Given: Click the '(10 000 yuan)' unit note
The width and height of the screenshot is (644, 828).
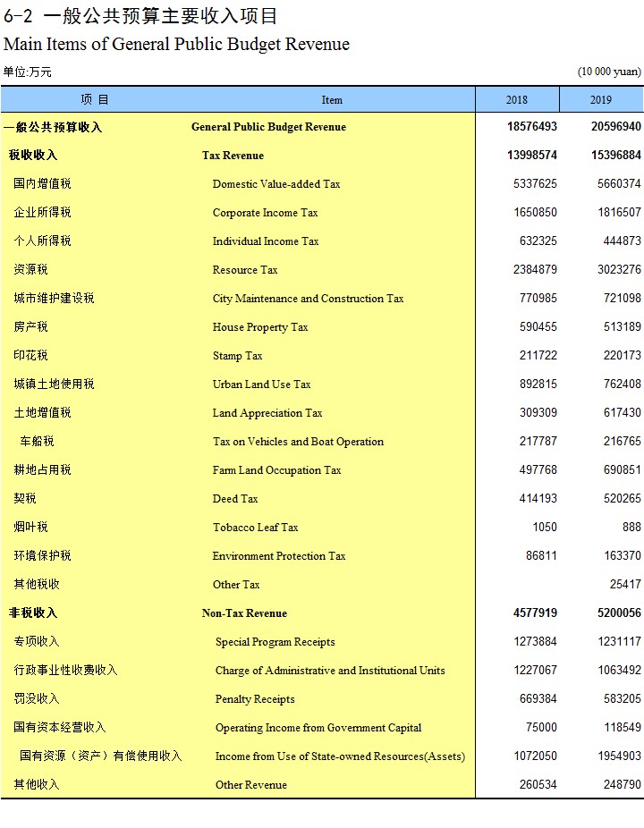Looking at the screenshot, I should tap(609, 72).
